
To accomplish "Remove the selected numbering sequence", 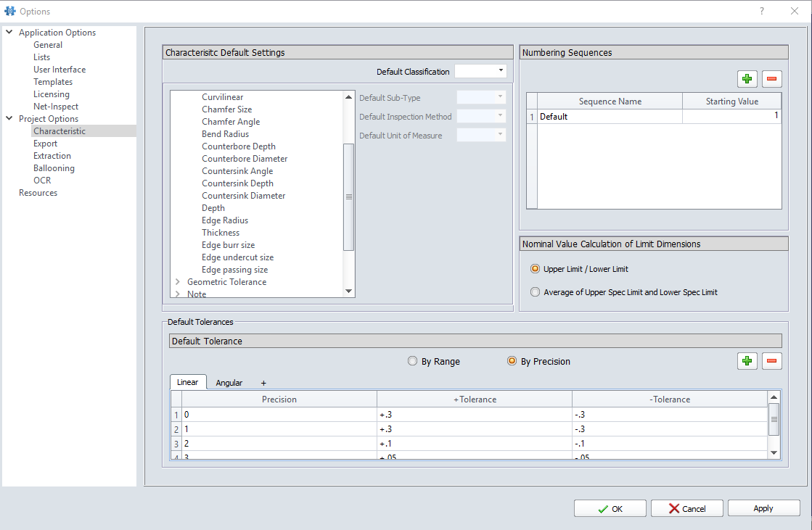I will point(771,78).
